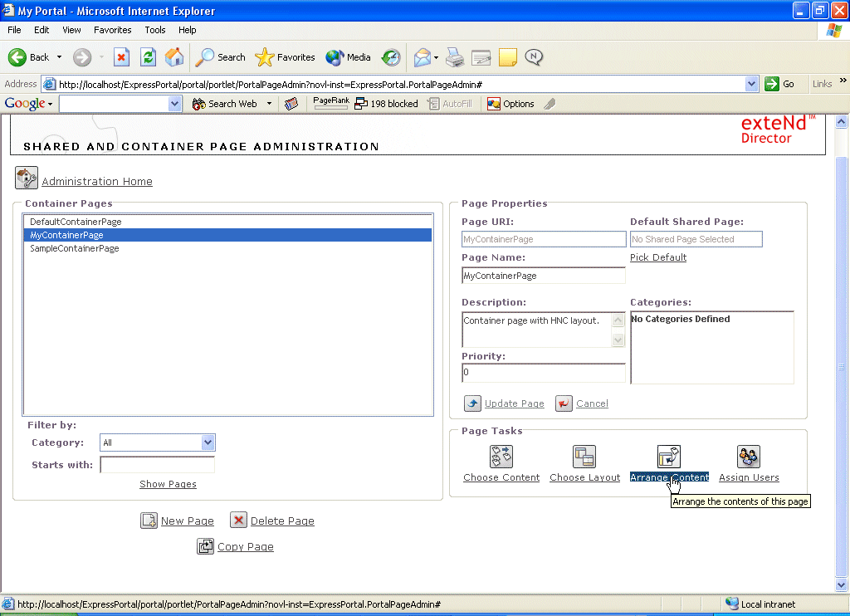Image resolution: width=850 pixels, height=616 pixels.
Task: Click the 198 blocked popup blocker button
Action: click(x=386, y=104)
